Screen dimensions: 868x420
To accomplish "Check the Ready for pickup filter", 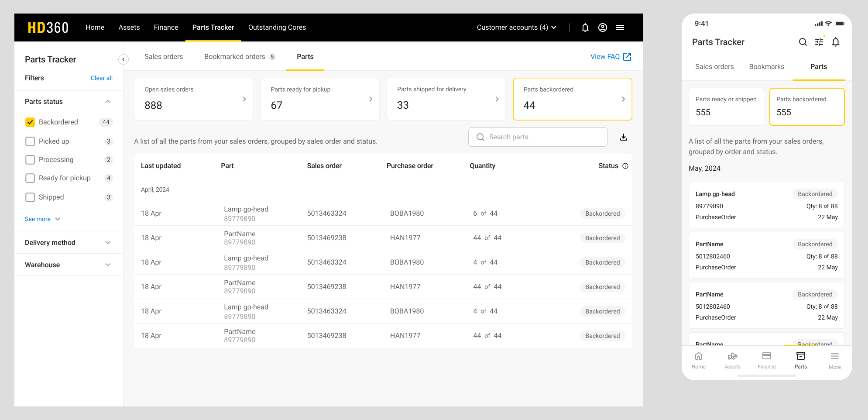I will (30, 178).
